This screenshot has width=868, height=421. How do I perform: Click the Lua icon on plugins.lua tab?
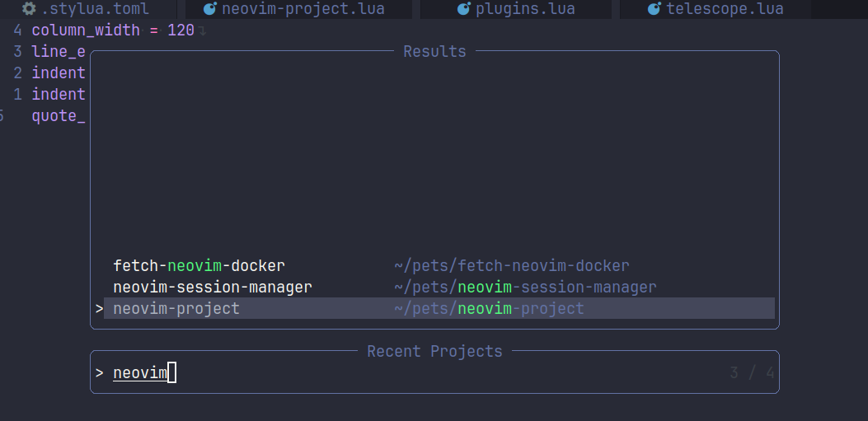(x=464, y=9)
